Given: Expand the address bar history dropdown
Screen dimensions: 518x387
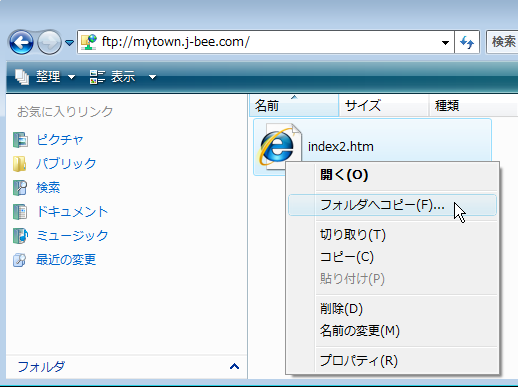Looking at the screenshot, I should click(x=445, y=43).
